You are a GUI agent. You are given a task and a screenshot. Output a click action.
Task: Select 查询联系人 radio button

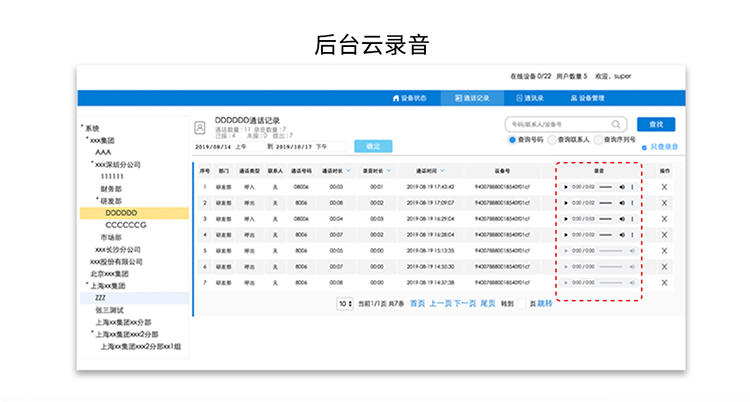point(554,140)
